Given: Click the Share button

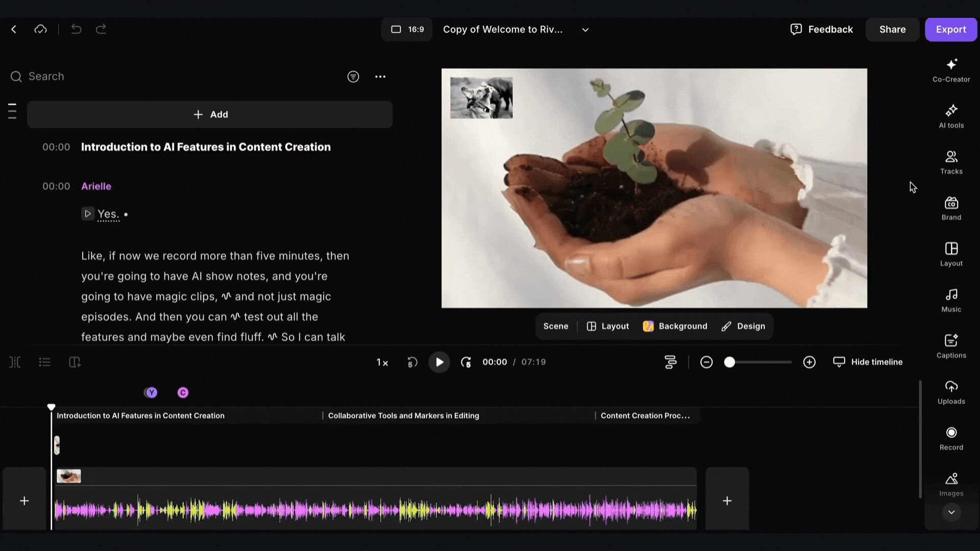Looking at the screenshot, I should click(892, 30).
